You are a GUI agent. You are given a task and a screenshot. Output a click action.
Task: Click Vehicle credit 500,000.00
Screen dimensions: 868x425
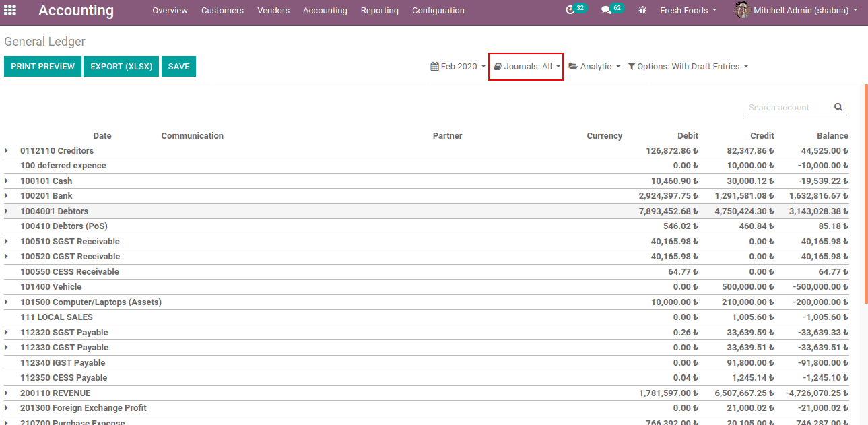pyautogui.click(x=747, y=286)
